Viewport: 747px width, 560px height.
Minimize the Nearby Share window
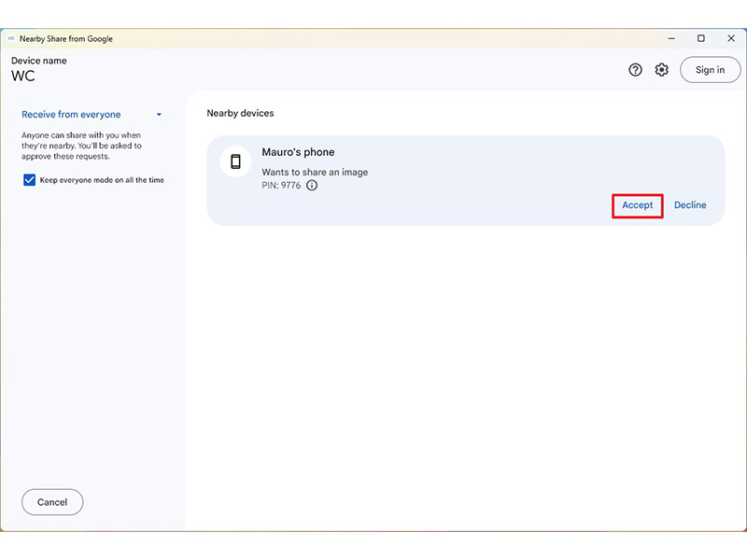coord(671,38)
